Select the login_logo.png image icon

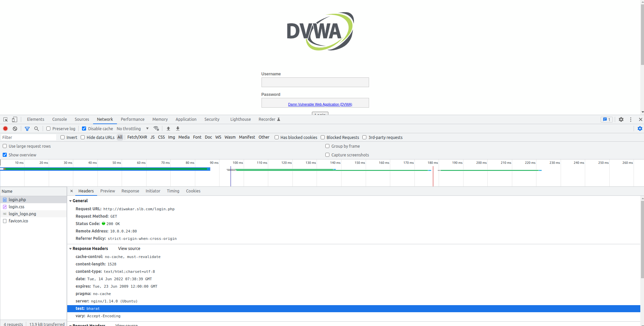coord(5,214)
